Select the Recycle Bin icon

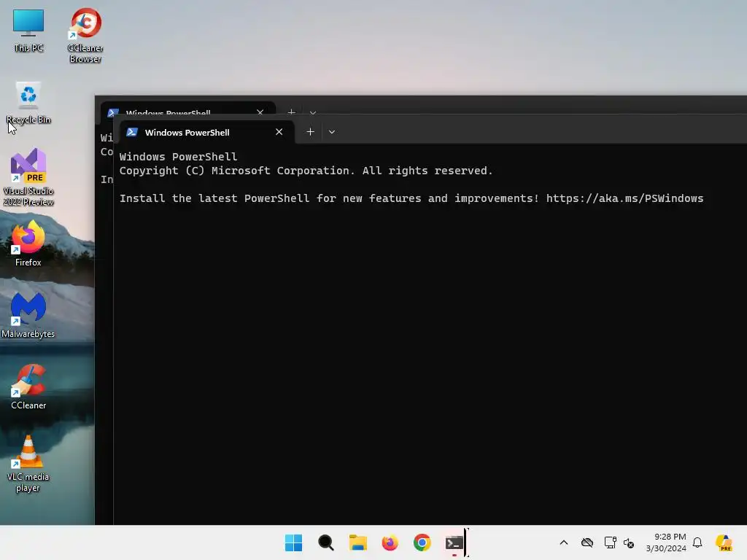[28, 103]
